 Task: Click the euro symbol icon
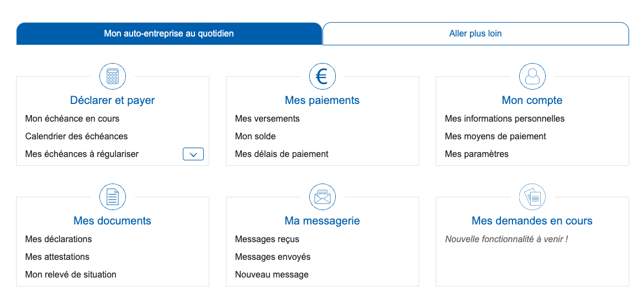click(x=323, y=76)
